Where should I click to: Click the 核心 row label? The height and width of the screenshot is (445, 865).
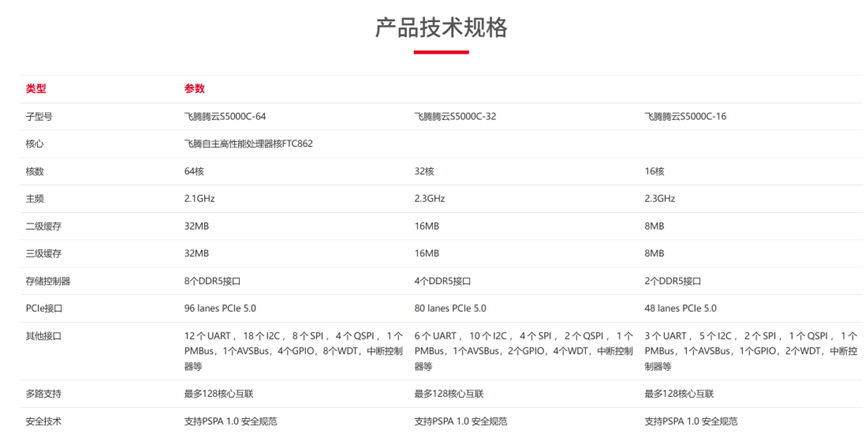(x=34, y=144)
